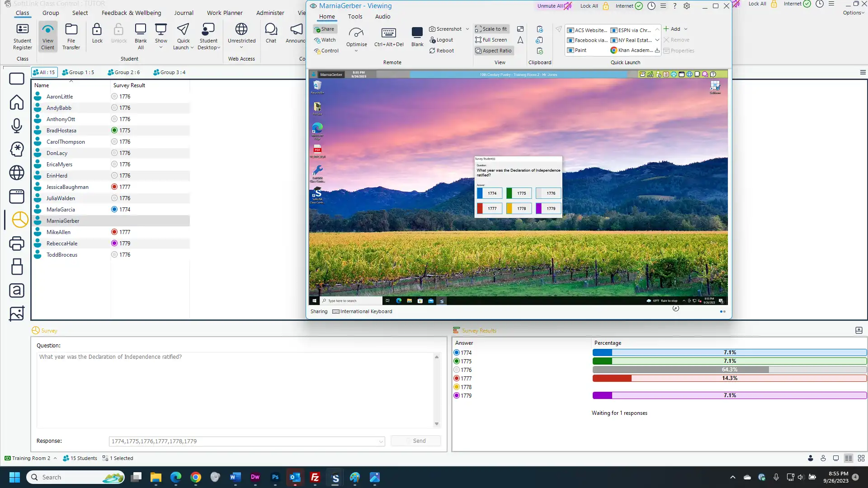Open Response combo box dropdown arrow
Screen dimensions: 868x488
point(381,441)
